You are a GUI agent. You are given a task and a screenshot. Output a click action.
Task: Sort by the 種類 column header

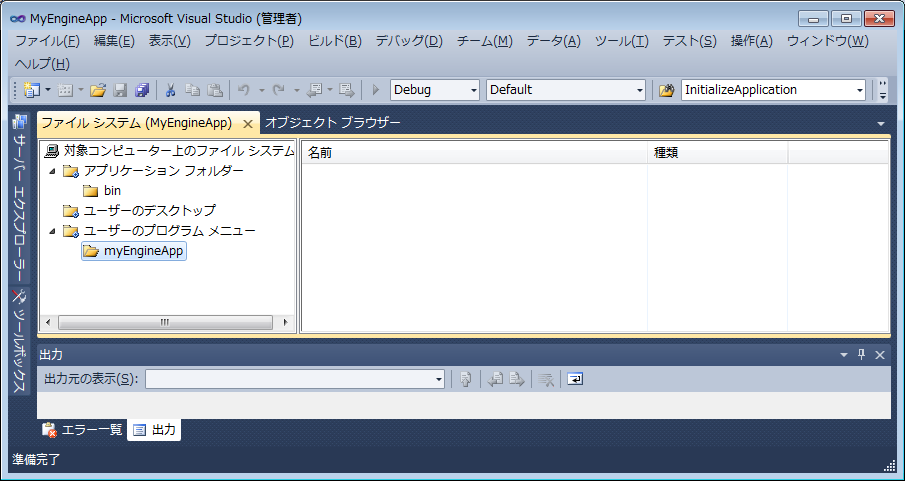pyautogui.click(x=717, y=153)
